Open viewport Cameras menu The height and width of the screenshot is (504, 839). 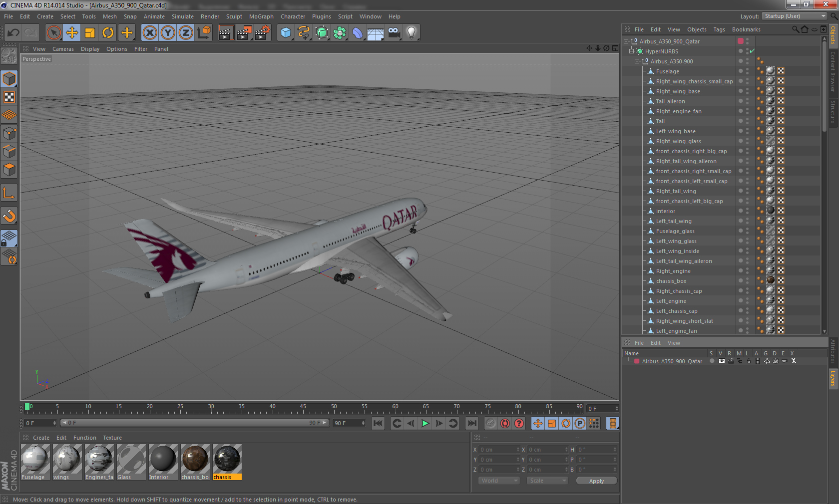tap(63, 49)
